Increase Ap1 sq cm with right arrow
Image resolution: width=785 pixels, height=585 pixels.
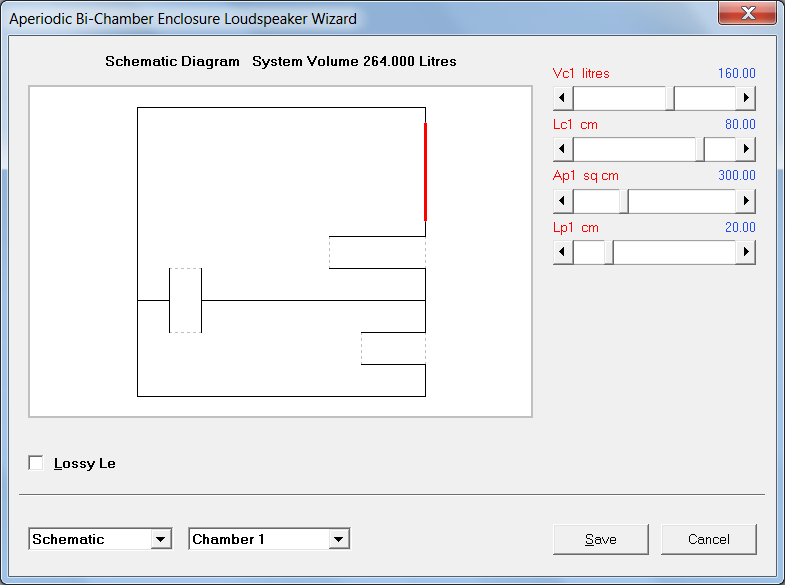(745, 201)
